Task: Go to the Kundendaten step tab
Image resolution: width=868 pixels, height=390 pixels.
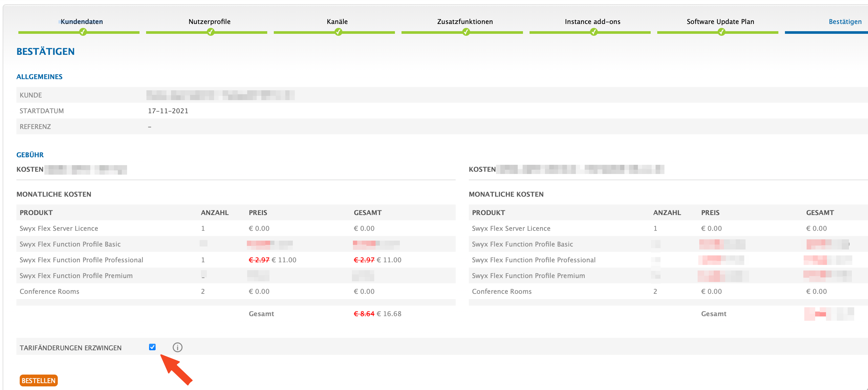Action: pos(82,22)
